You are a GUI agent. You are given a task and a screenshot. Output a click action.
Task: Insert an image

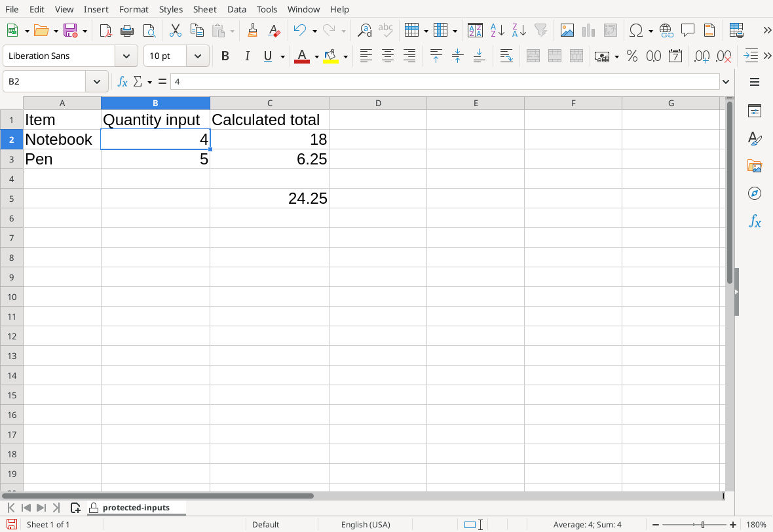pos(567,31)
